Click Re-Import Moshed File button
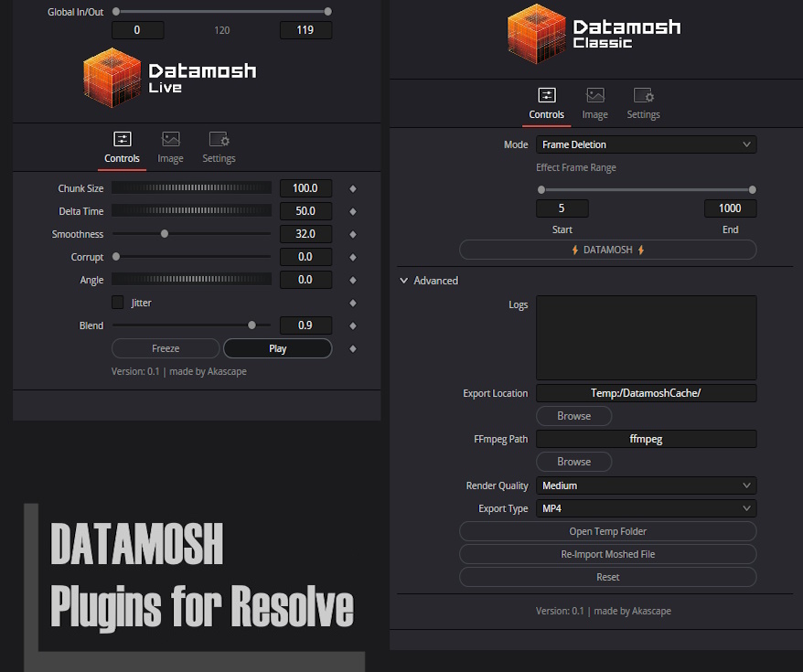 point(608,554)
